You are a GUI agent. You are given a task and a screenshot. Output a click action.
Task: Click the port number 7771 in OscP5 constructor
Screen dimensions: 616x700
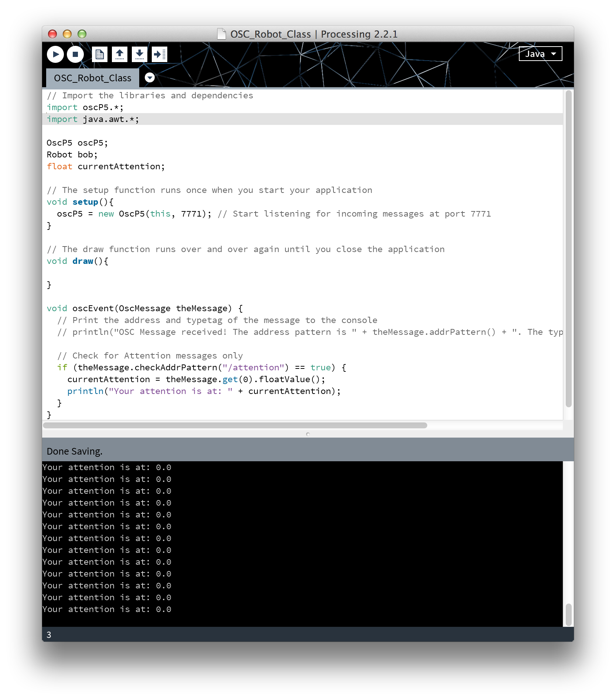191,214
